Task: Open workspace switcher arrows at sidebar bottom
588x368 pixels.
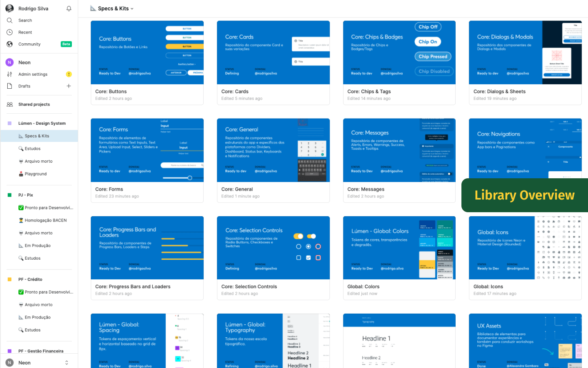Action: tap(67, 363)
